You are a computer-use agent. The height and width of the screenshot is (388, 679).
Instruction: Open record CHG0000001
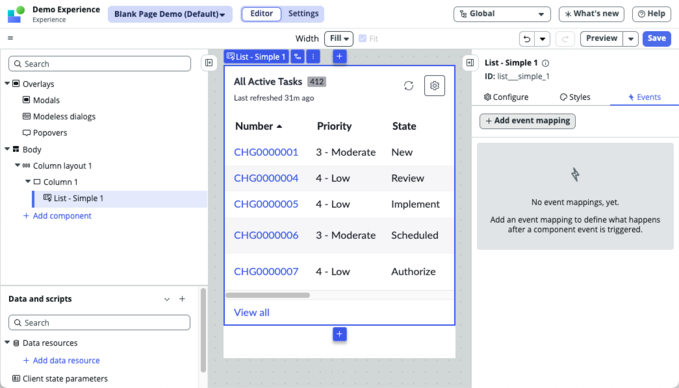[266, 152]
